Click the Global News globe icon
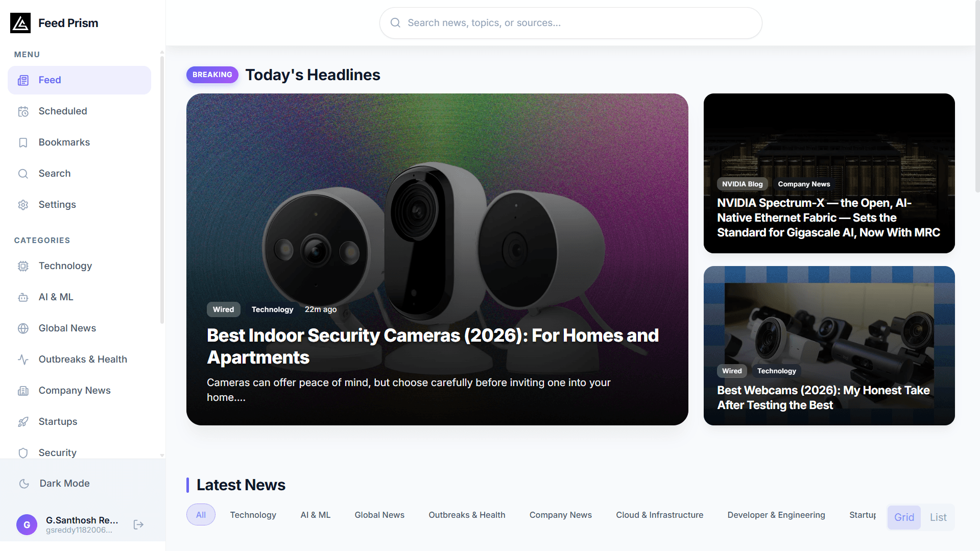980x551 pixels. (23, 328)
